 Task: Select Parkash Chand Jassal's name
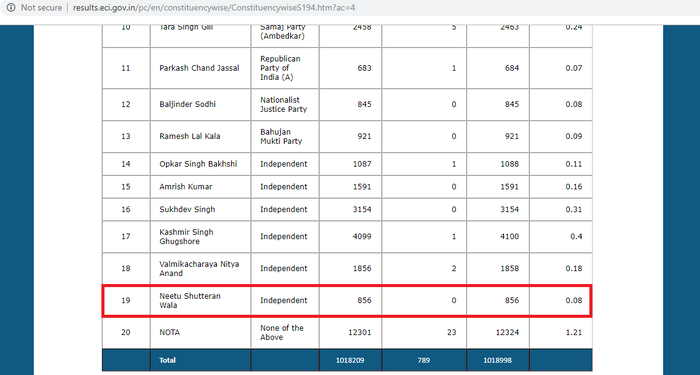click(199, 68)
